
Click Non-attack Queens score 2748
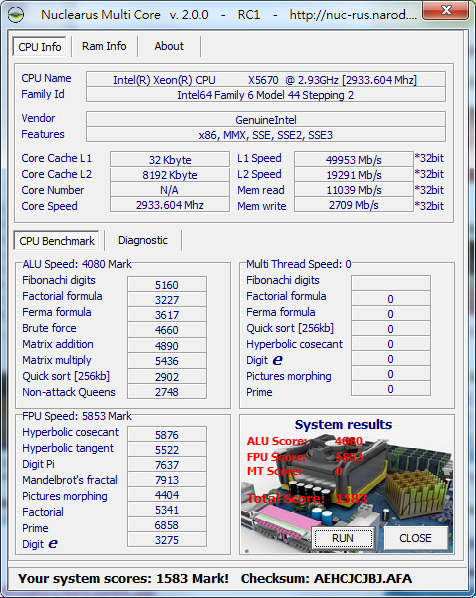[x=167, y=391]
